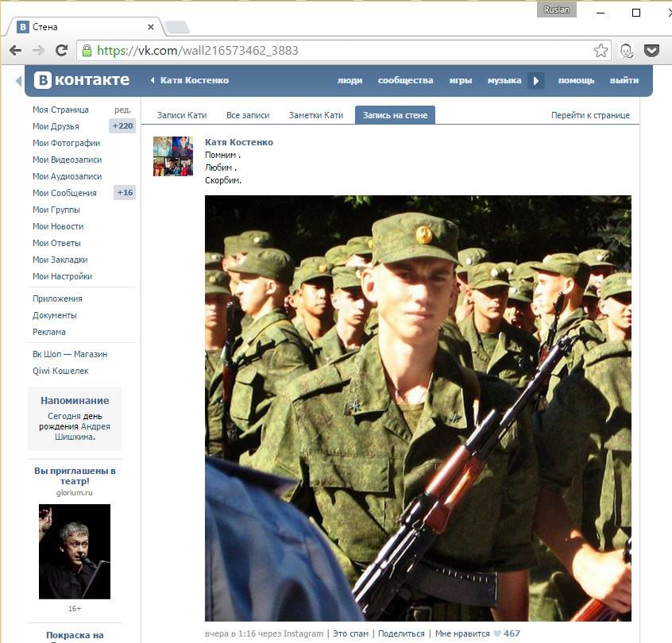Reload the page with refresh icon
The height and width of the screenshot is (643, 672).
(x=61, y=50)
